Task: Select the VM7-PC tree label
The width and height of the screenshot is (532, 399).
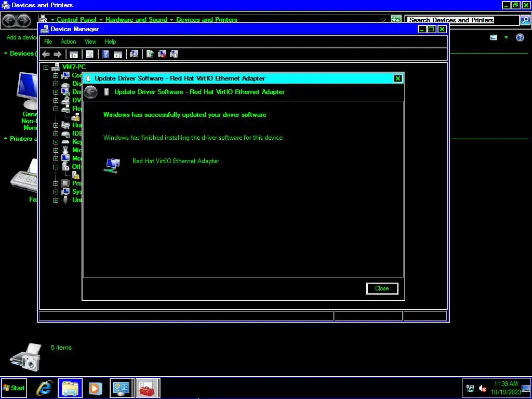Action: tap(74, 67)
